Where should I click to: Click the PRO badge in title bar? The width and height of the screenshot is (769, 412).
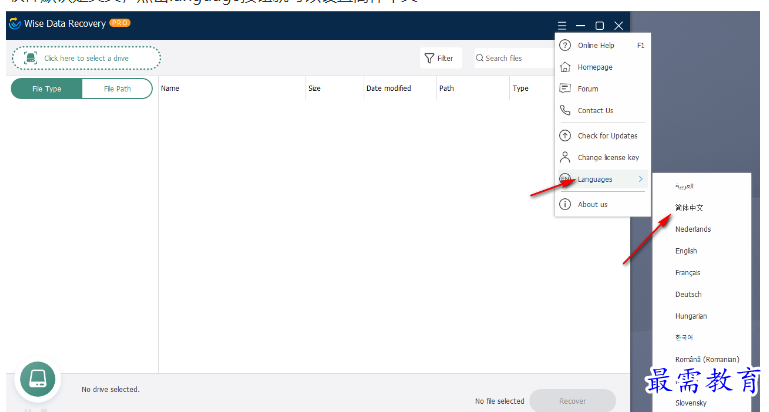point(120,23)
